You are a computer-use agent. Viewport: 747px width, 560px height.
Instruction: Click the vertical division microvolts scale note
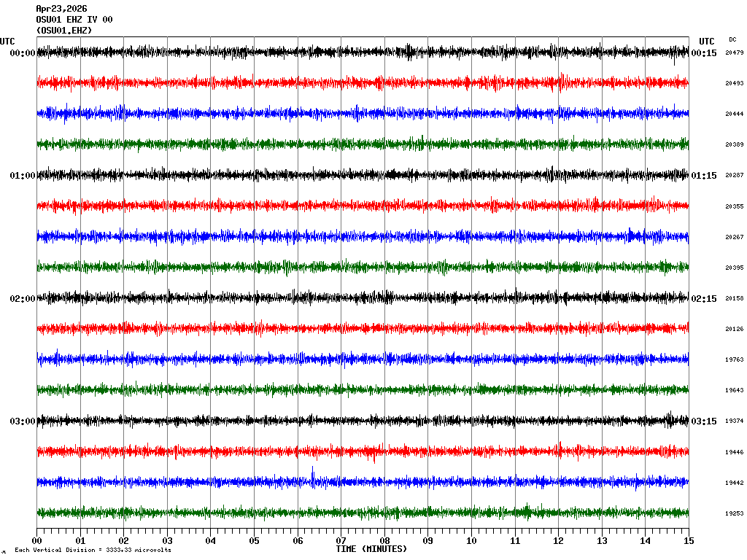point(93,550)
